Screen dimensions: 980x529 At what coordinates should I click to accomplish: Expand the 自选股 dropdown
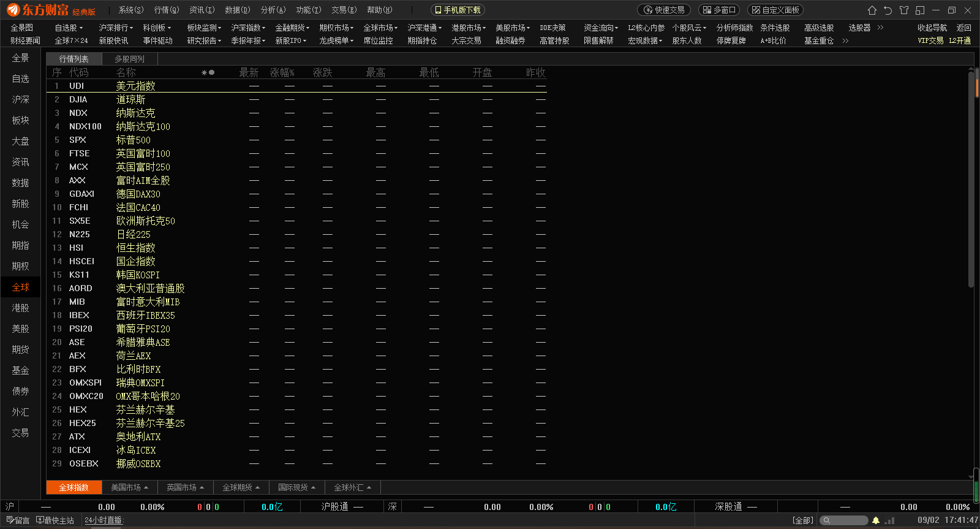click(69, 28)
